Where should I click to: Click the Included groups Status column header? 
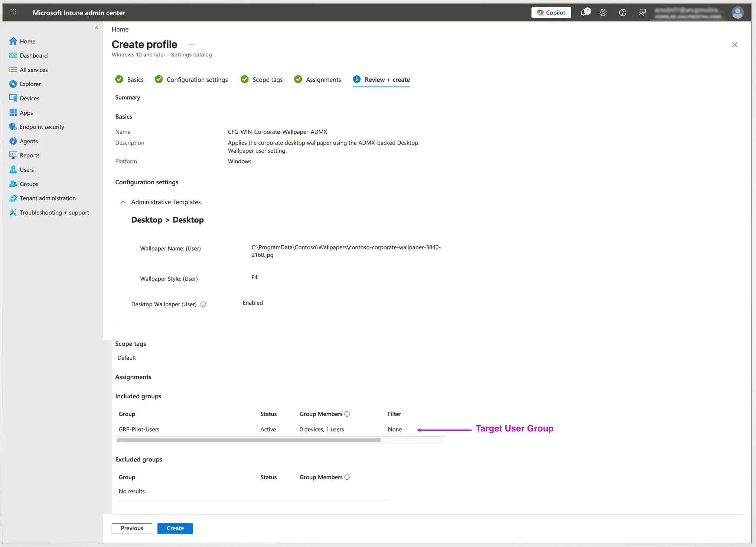click(x=268, y=414)
